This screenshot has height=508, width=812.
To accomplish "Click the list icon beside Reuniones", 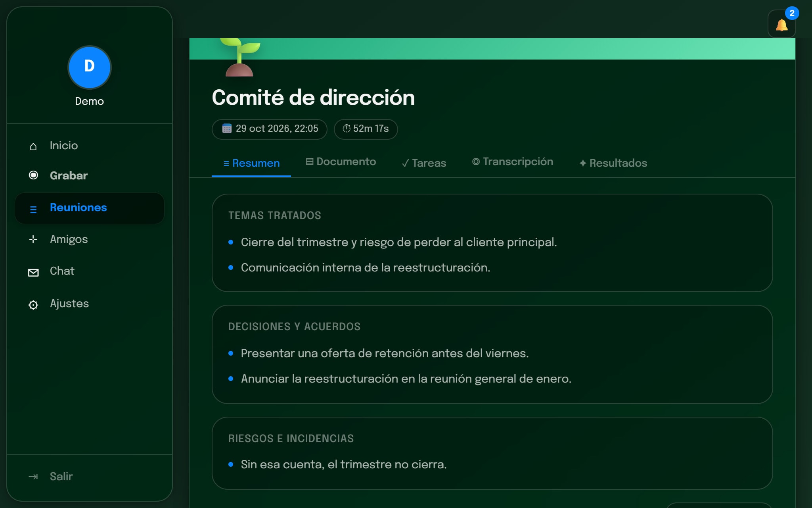I will click(33, 209).
